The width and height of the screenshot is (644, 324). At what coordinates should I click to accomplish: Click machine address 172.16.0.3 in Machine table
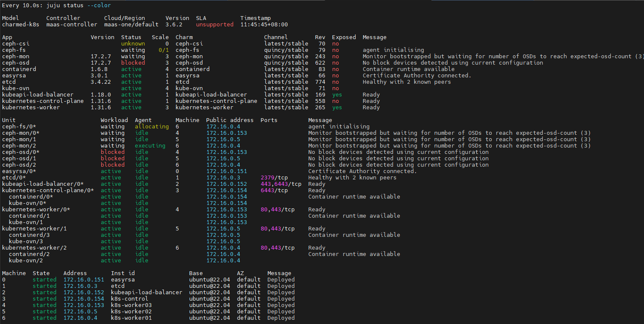80,286
